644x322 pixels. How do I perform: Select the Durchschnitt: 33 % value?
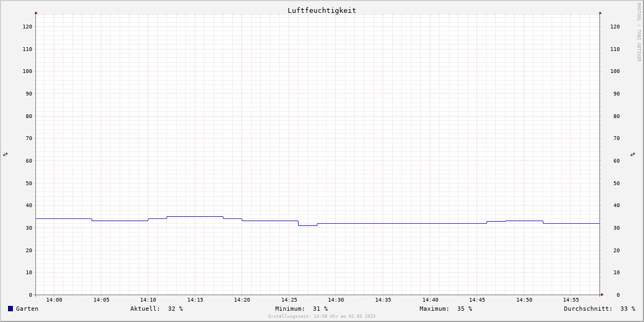599,309
